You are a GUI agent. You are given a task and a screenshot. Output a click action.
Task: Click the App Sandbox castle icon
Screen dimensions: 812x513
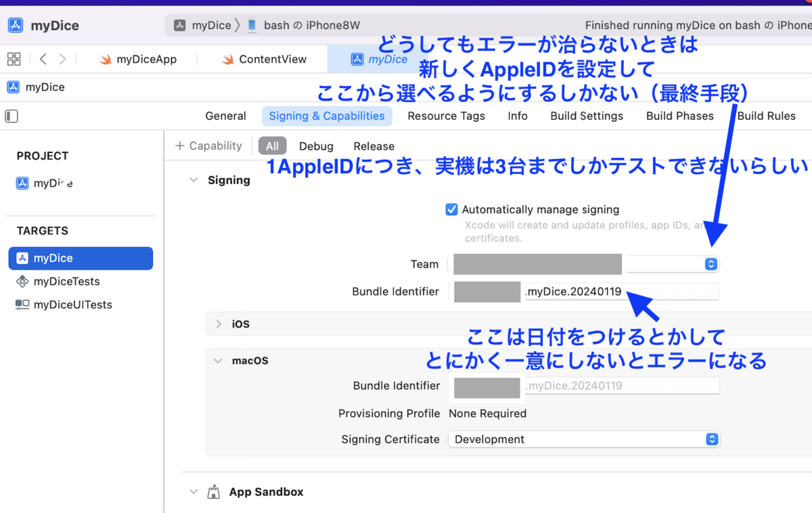pos(214,492)
